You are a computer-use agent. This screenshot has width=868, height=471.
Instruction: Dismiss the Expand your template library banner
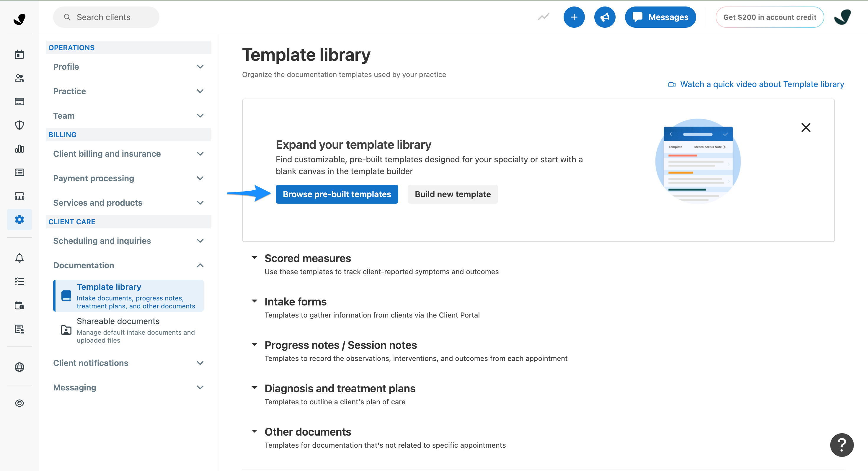[806, 127]
